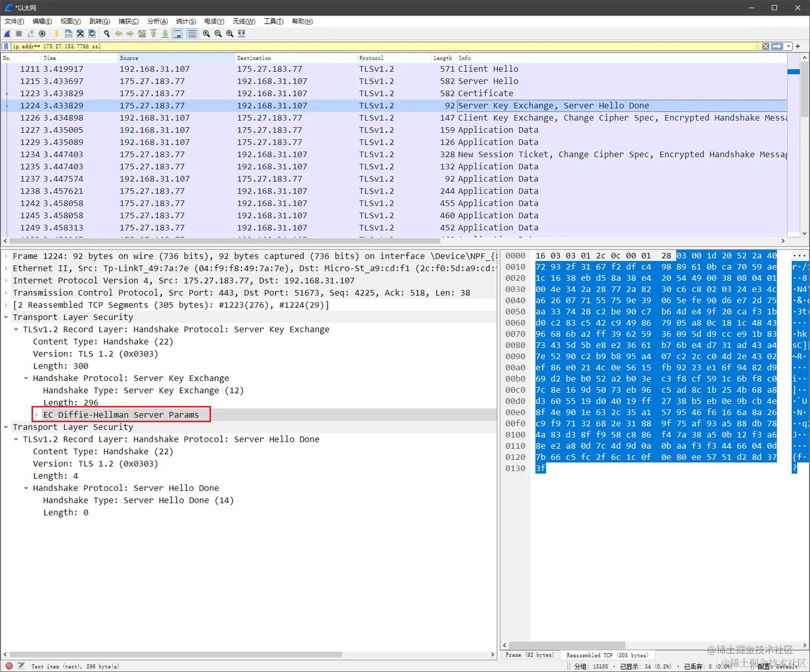Jump to the first packet
The width and height of the screenshot is (810, 672).
pos(154,34)
